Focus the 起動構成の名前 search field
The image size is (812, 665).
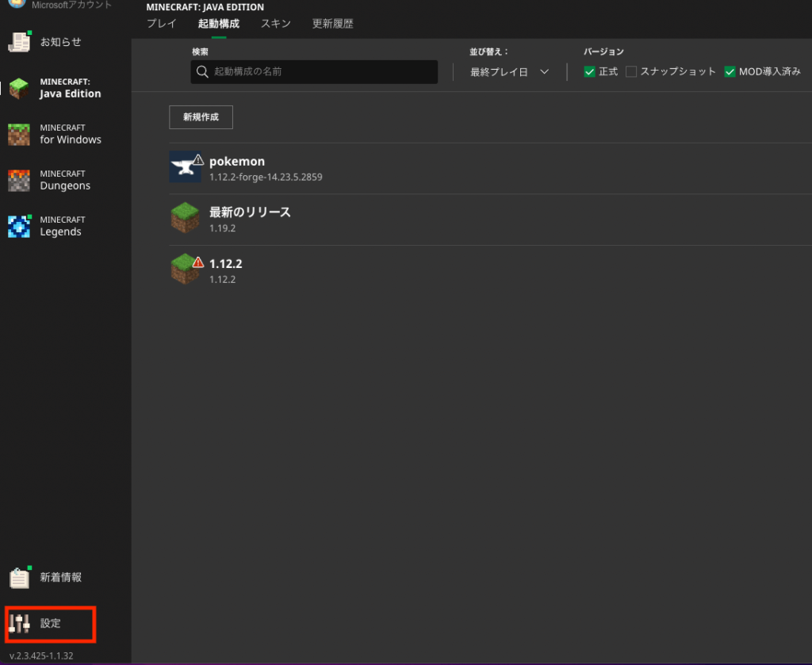pos(314,72)
